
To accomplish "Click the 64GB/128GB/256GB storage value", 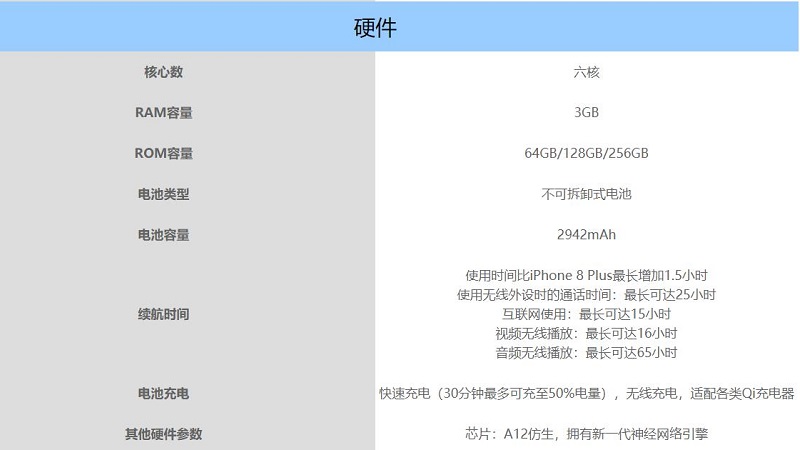I will pos(586,154).
